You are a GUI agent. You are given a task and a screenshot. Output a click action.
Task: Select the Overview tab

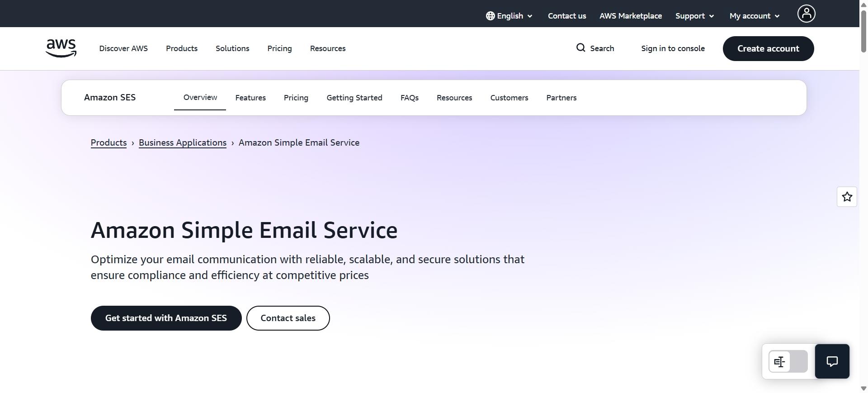[x=200, y=97]
